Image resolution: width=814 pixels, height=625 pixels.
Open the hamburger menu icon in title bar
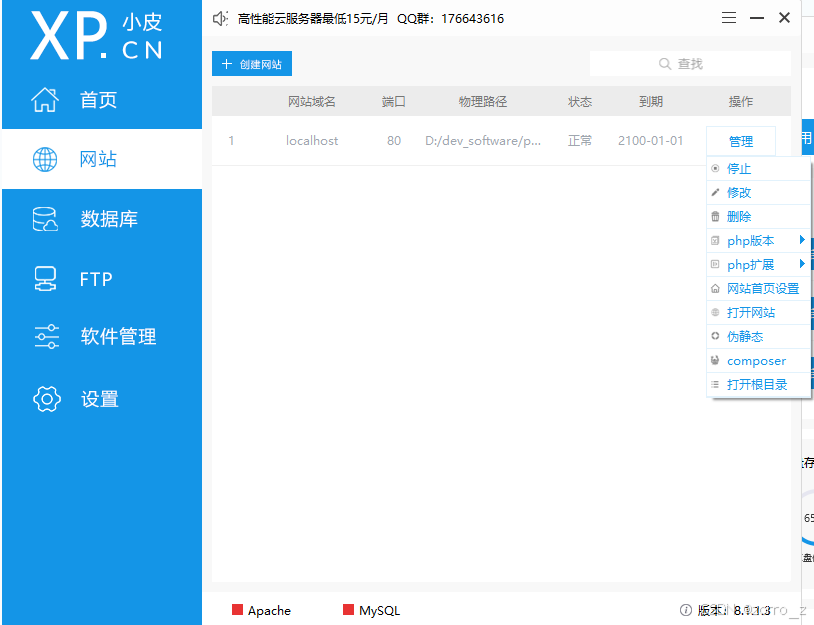(729, 18)
